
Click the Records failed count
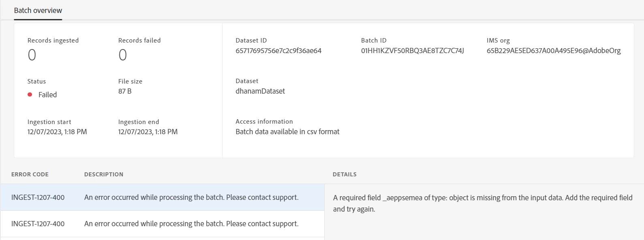[123, 55]
